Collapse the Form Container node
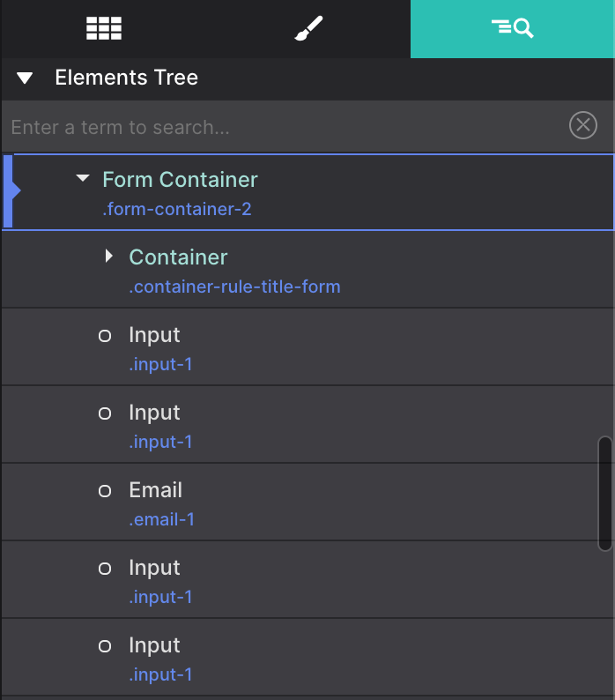The height and width of the screenshot is (700, 615). [83, 178]
